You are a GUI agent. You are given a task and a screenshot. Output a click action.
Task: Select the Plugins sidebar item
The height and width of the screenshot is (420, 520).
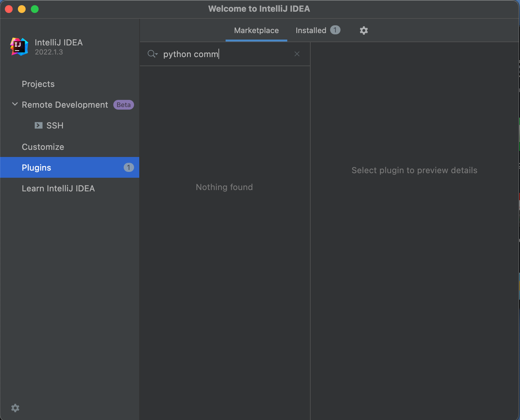point(36,168)
